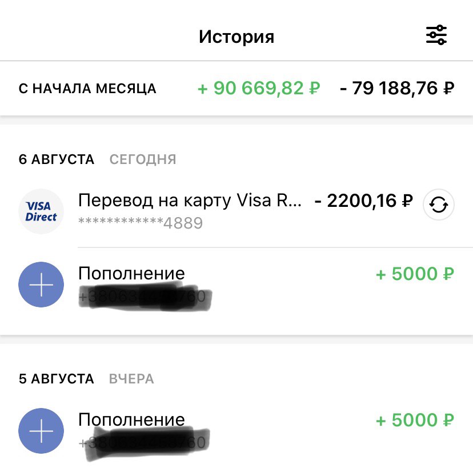Repeat the Visa card transfer operation
This screenshot has height=476, width=473.
(x=438, y=204)
